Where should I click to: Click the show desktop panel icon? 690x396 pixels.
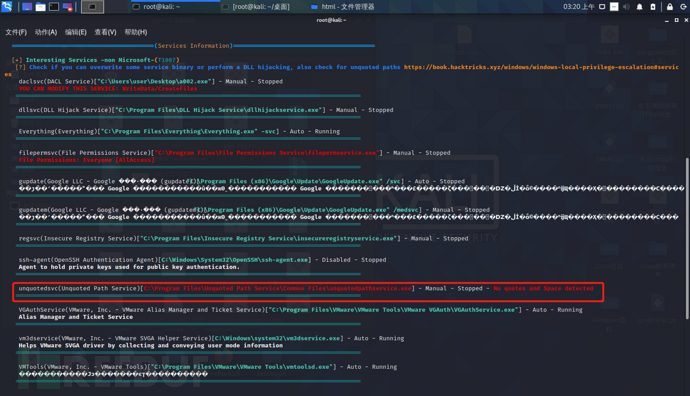(27, 7)
